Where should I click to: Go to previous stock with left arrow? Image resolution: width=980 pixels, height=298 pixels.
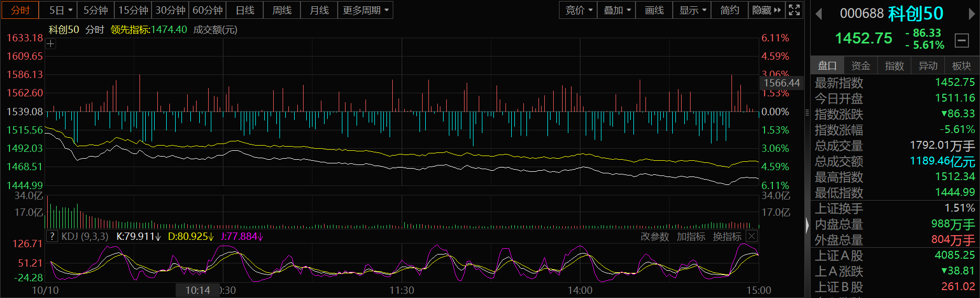point(819,14)
